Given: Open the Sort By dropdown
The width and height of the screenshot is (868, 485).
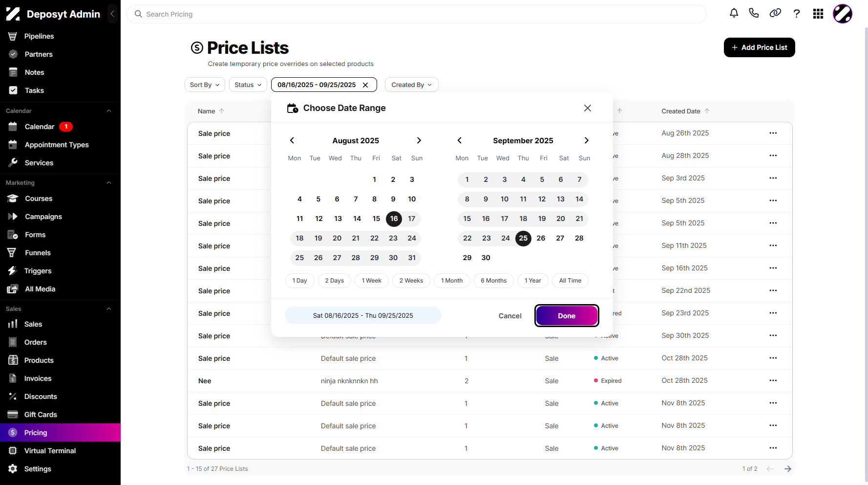Looking at the screenshot, I should click(205, 85).
